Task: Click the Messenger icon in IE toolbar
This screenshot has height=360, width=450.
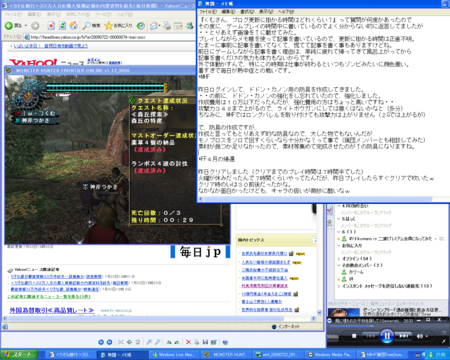Action: coord(190,26)
